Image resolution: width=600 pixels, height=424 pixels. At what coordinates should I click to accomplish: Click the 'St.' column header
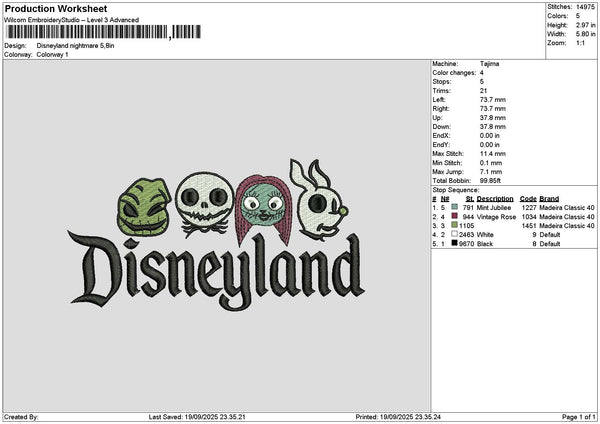coord(470,199)
